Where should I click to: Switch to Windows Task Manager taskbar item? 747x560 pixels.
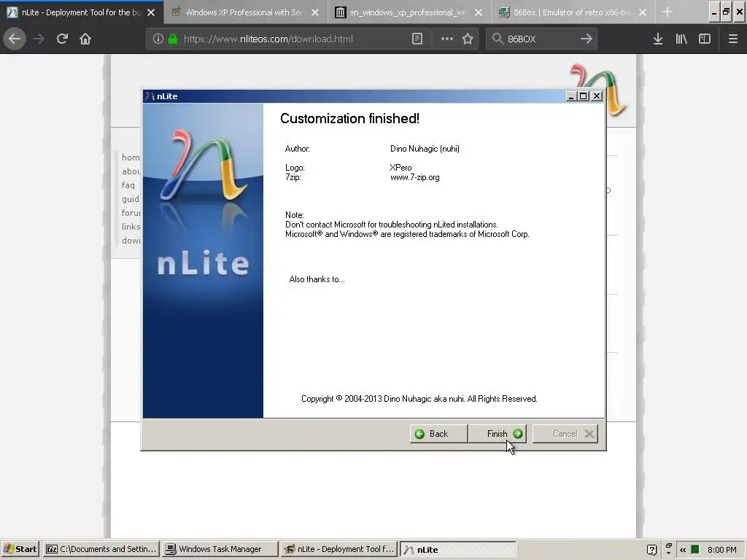pos(220,549)
